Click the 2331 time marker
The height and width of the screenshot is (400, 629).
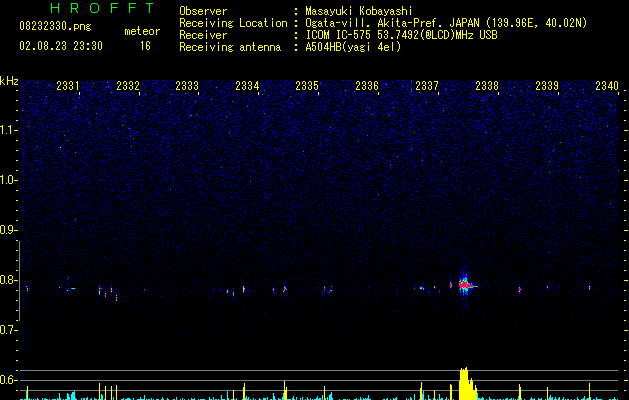coord(68,86)
